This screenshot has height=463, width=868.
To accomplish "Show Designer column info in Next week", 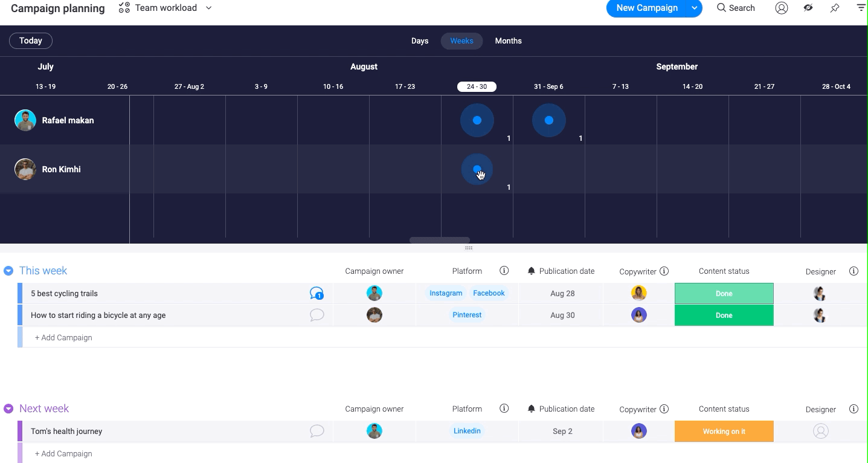I will tap(854, 409).
